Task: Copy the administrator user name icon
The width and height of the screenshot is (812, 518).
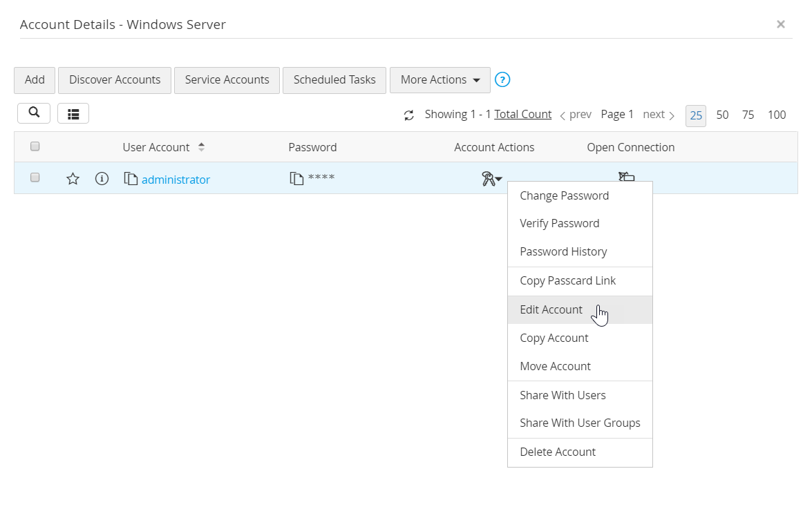Action: click(x=131, y=179)
